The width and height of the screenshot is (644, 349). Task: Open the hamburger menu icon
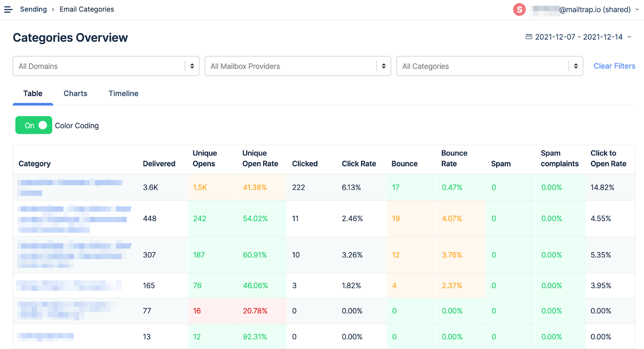8,9
